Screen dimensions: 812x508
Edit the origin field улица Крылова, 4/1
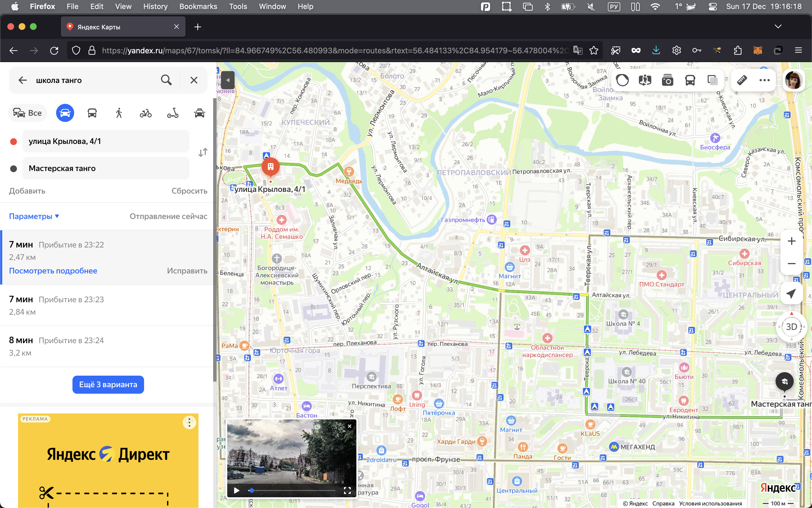tap(106, 141)
